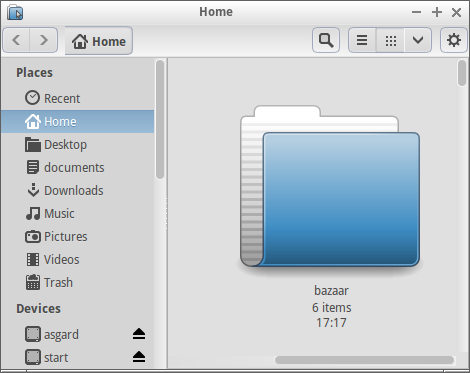470x373 pixels.
Task: Click the horizontal scrollbar in file view
Action: tap(364, 360)
